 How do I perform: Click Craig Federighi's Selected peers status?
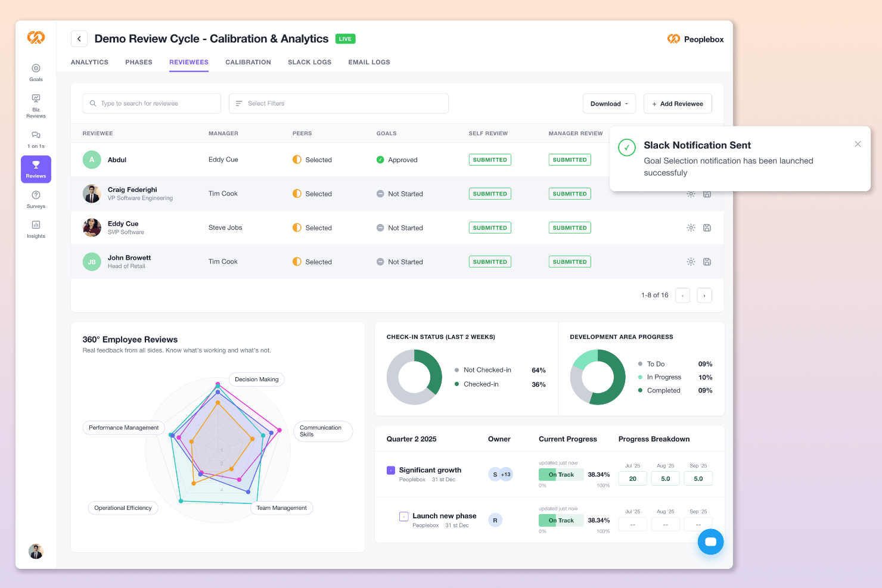pyautogui.click(x=312, y=194)
